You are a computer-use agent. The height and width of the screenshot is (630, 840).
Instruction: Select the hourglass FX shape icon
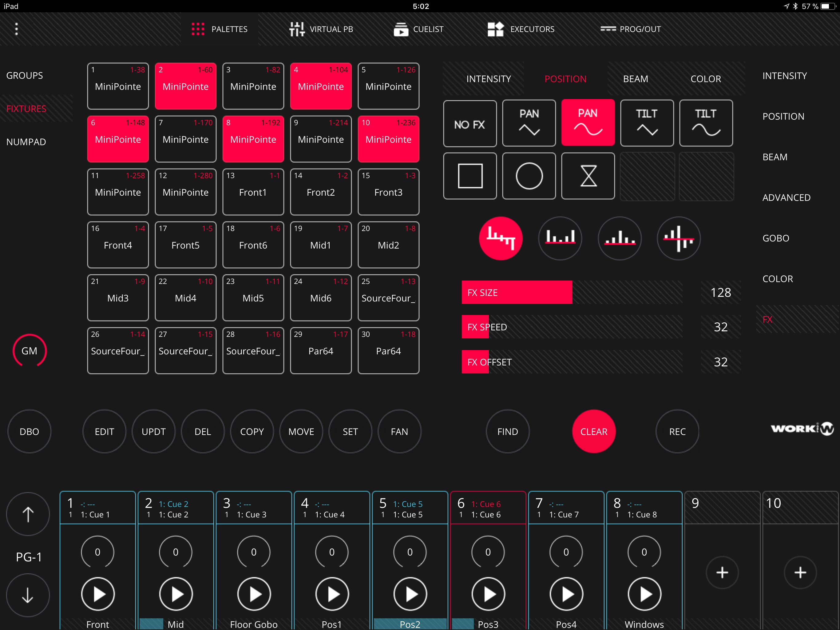(588, 176)
